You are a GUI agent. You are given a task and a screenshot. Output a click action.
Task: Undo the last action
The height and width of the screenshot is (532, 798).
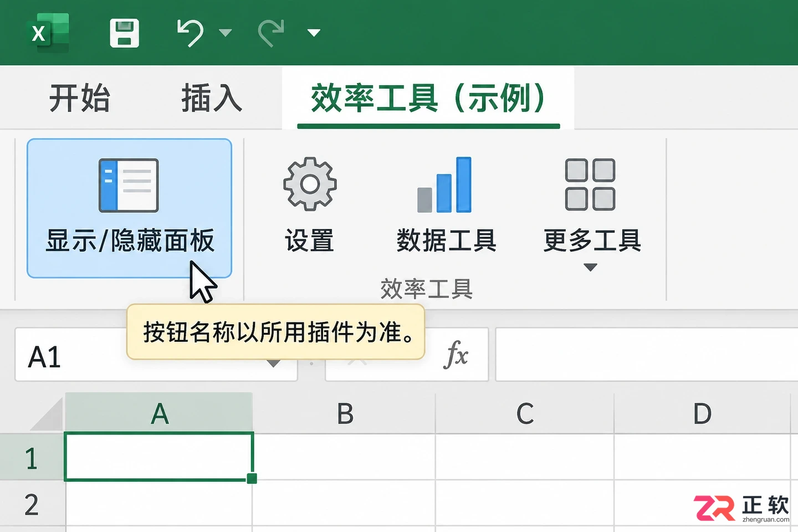tap(190, 33)
